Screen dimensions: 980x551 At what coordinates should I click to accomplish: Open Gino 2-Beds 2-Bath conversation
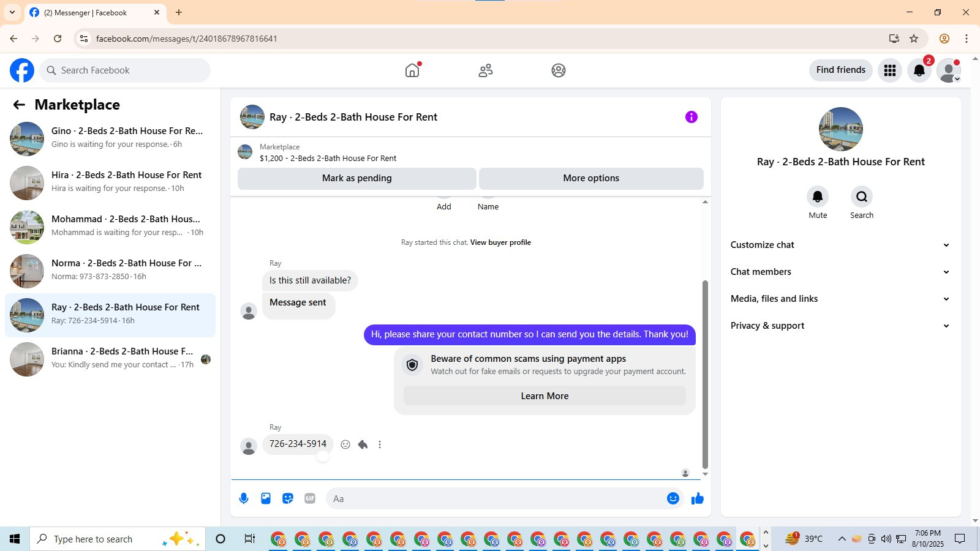click(x=110, y=139)
